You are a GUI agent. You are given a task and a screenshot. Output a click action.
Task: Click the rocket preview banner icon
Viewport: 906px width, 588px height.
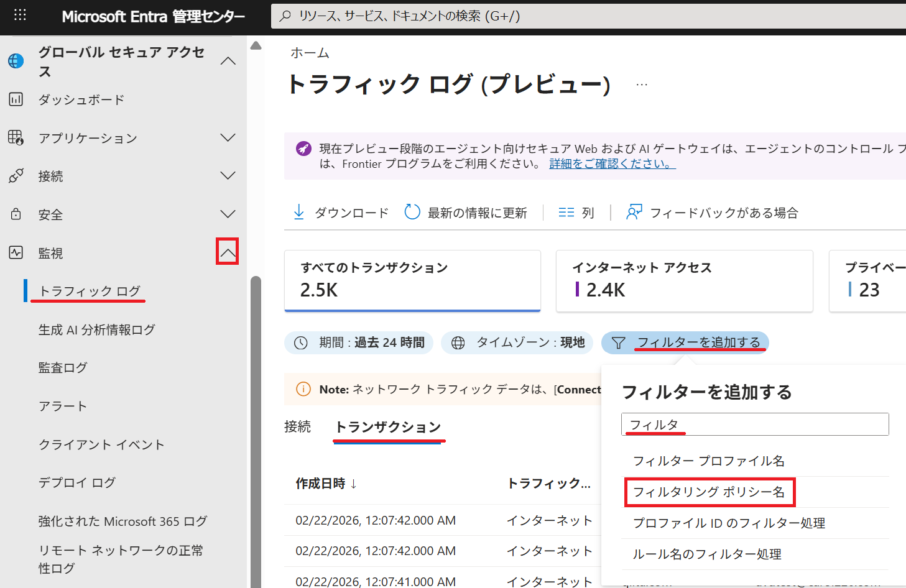coord(303,149)
